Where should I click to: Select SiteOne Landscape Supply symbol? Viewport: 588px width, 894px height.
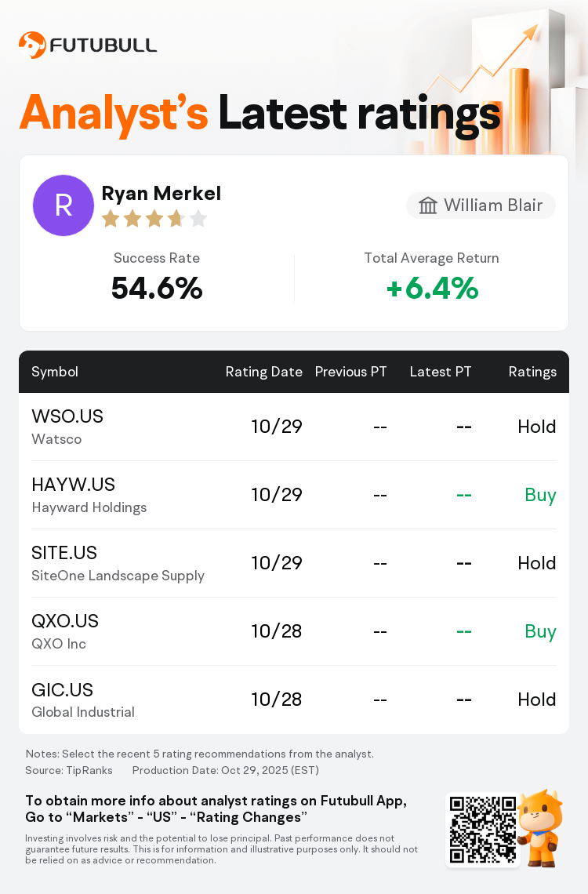point(118,563)
